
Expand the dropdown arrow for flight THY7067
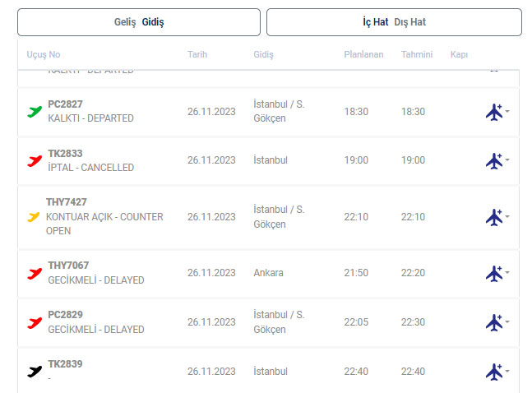[x=507, y=273]
